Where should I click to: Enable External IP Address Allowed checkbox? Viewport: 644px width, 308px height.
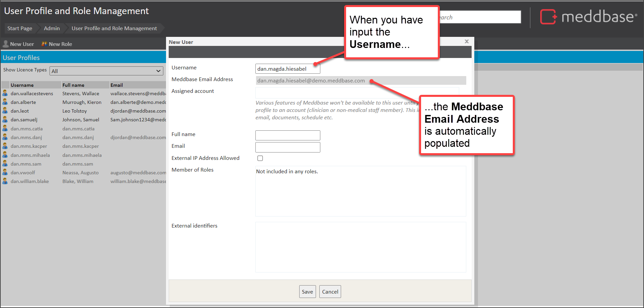[x=260, y=158]
